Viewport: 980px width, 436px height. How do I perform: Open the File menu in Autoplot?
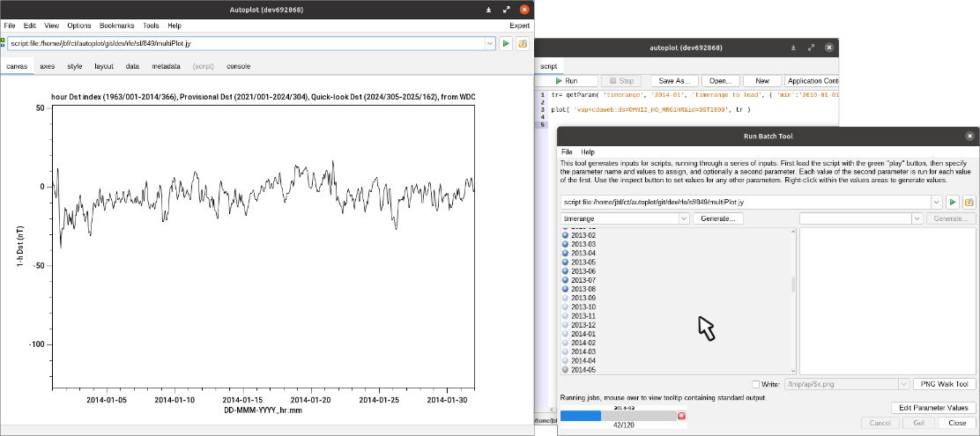pos(10,26)
